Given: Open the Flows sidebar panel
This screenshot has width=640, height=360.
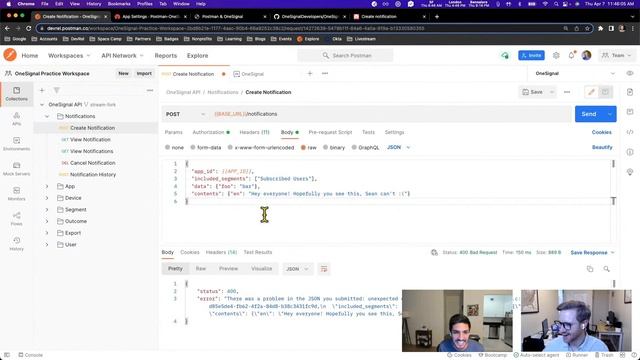Looking at the screenshot, I should point(16,218).
